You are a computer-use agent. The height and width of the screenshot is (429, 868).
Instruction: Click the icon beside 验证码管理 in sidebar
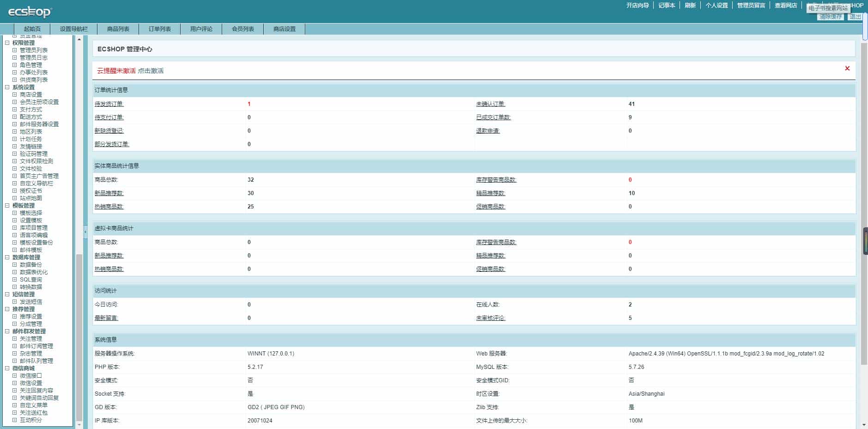pyautogui.click(x=14, y=154)
